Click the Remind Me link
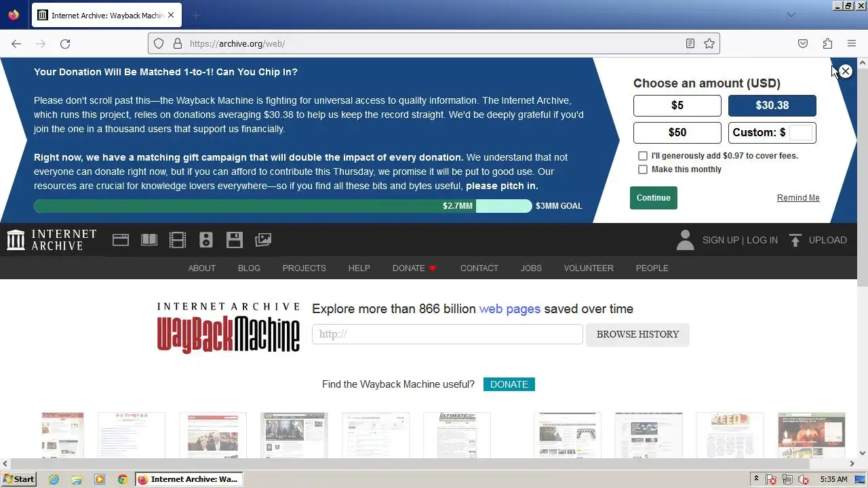The width and height of the screenshot is (868, 488). pyautogui.click(x=798, y=198)
